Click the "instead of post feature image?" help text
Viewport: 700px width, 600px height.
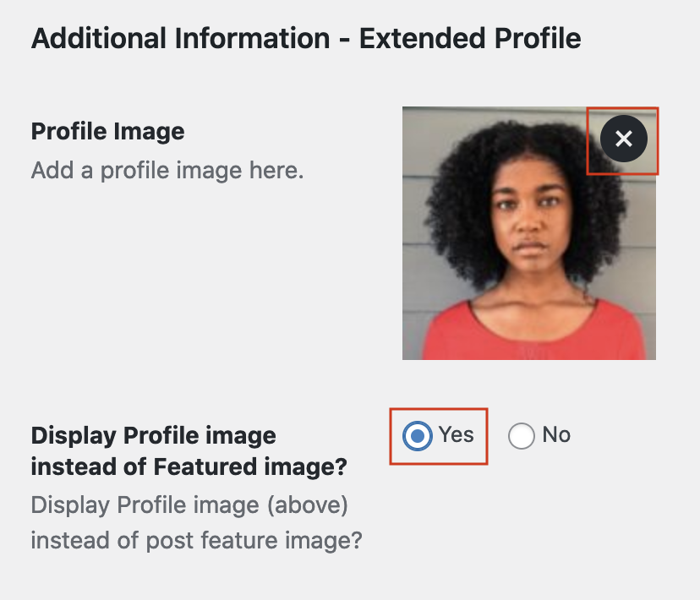point(196,540)
